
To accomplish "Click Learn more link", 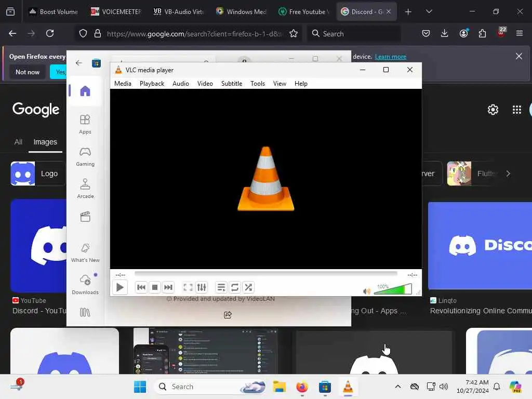I will [x=391, y=57].
